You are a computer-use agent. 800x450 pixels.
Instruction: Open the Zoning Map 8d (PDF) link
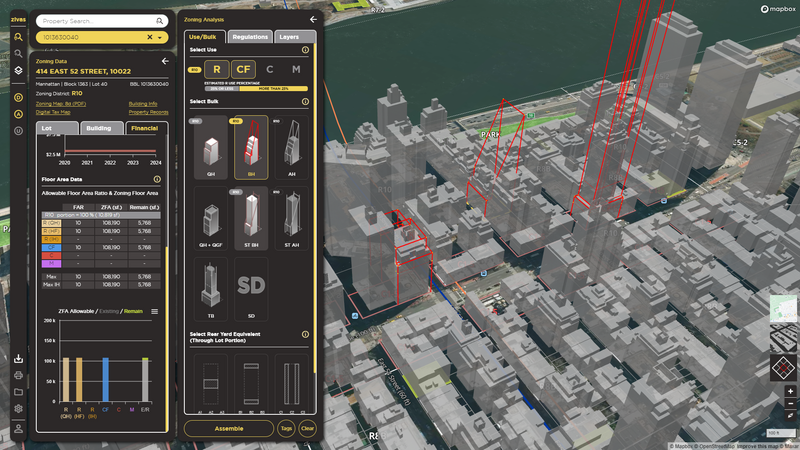pos(63,103)
